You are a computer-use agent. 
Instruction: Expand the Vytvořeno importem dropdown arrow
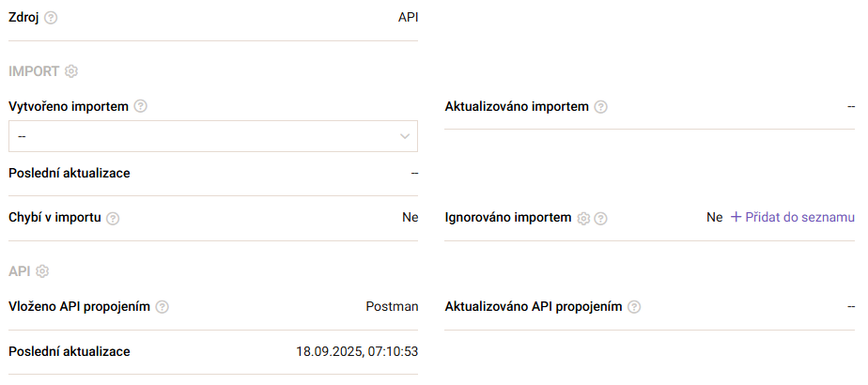pos(405,136)
